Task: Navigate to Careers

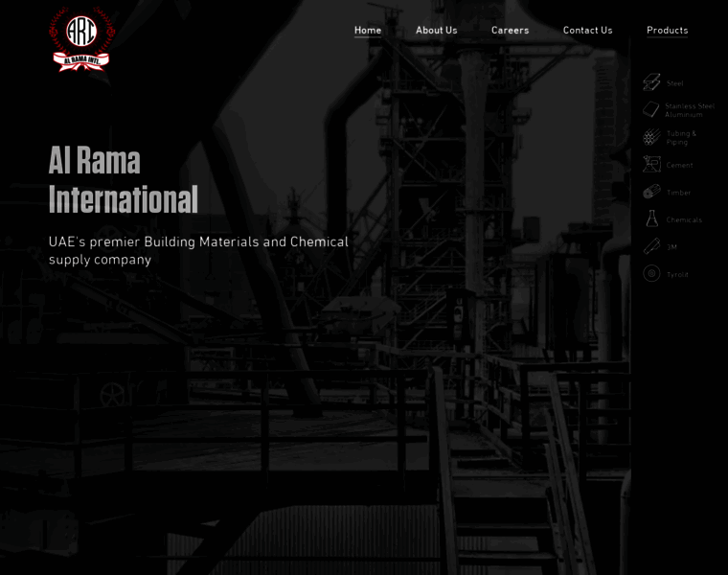Action: click(510, 31)
